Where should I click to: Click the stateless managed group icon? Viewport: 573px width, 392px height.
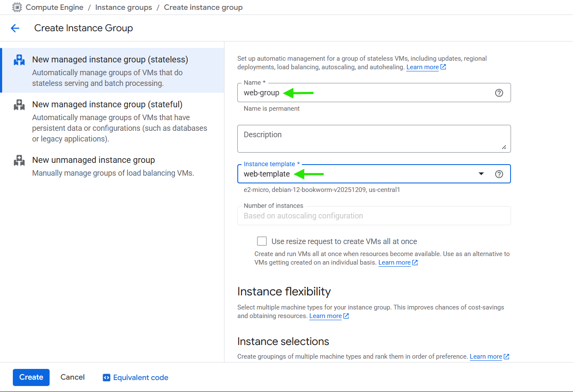[19, 60]
